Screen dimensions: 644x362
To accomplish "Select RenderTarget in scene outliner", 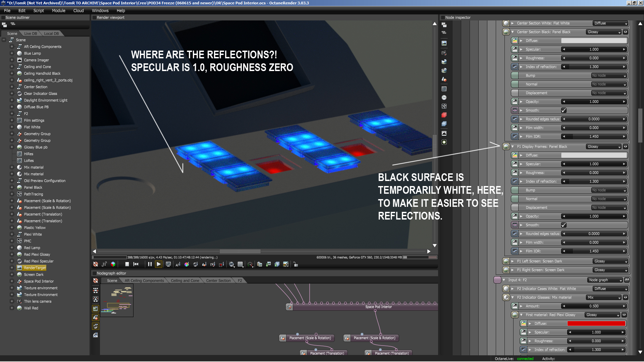I will click(35, 268).
